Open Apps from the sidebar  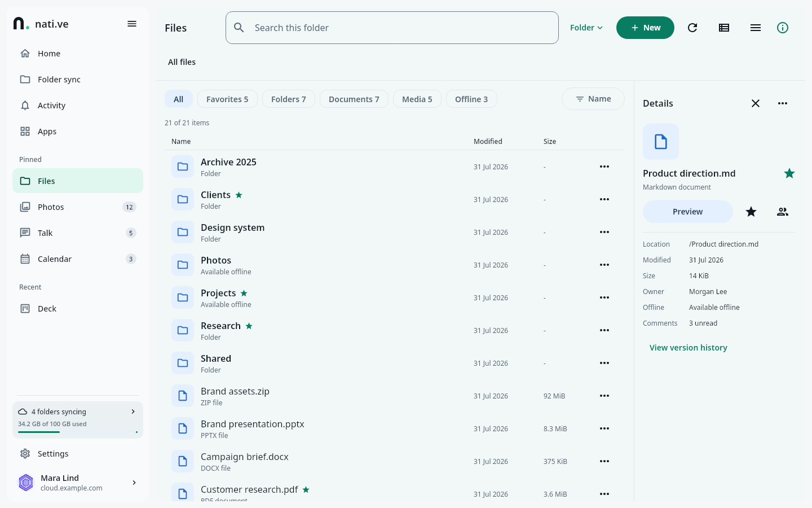pyautogui.click(x=78, y=132)
